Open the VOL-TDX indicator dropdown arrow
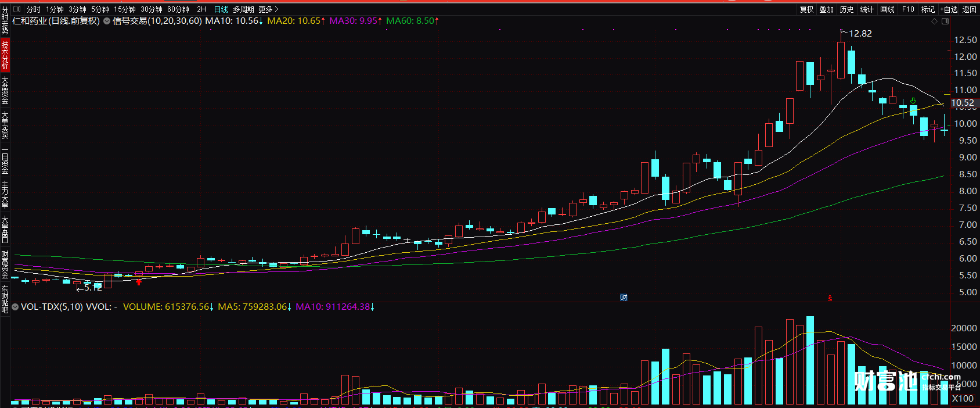The image size is (980, 408). 15,307
